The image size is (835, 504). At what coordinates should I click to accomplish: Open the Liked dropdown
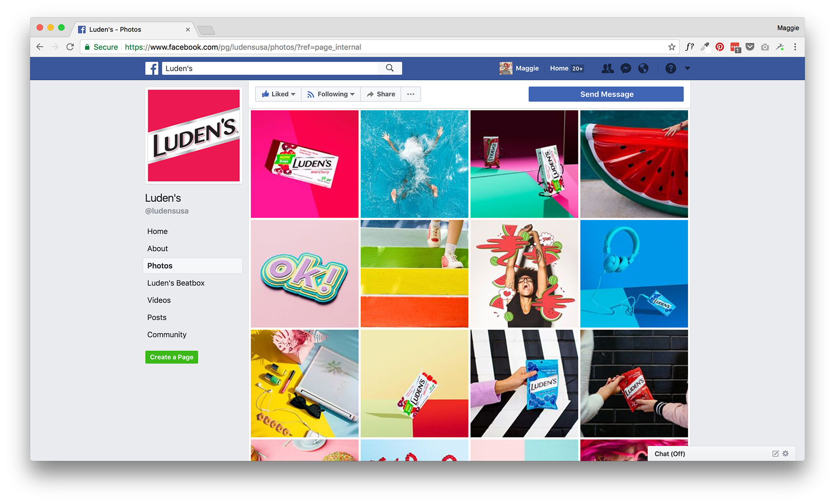[278, 94]
